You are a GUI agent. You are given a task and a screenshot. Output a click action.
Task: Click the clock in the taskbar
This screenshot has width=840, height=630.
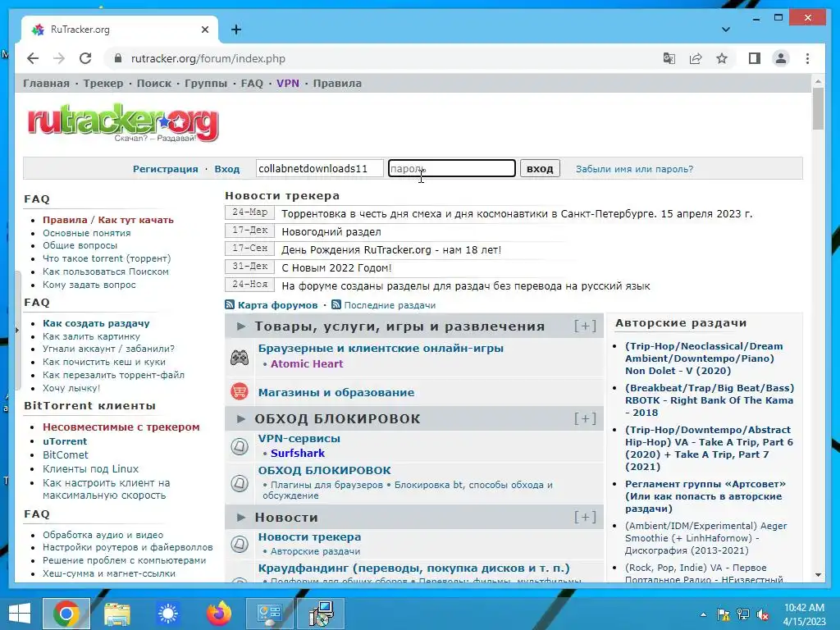804,614
